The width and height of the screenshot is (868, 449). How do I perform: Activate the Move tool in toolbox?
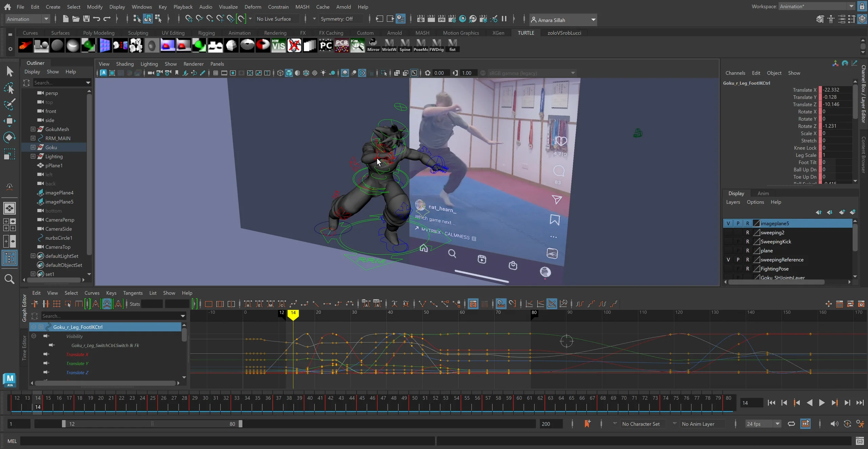click(x=9, y=121)
